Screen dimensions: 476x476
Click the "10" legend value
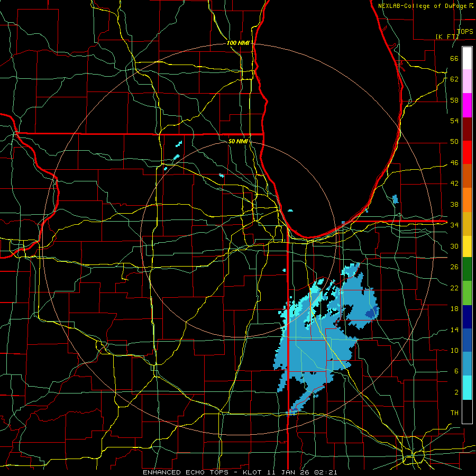[454, 350]
